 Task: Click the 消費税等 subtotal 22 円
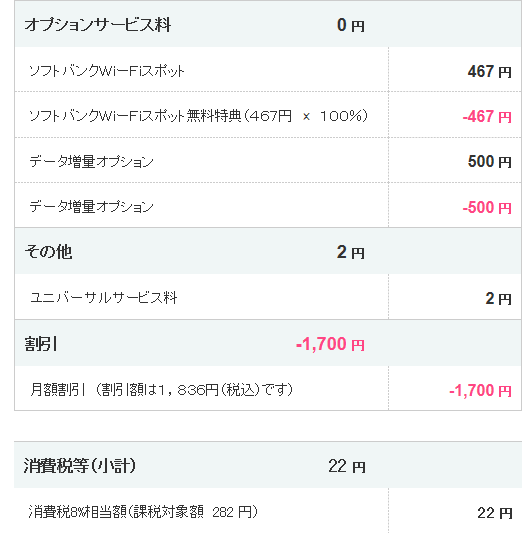click(347, 466)
